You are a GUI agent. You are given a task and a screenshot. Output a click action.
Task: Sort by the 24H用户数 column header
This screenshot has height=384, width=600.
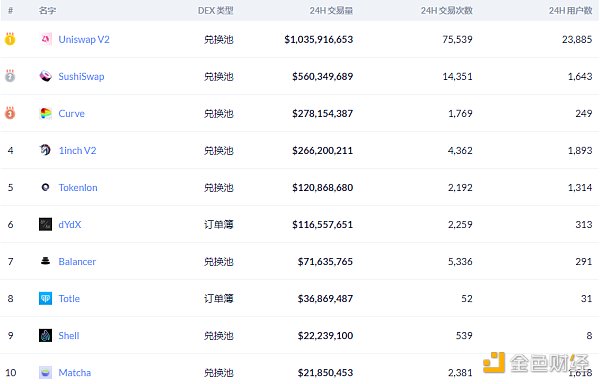(571, 11)
